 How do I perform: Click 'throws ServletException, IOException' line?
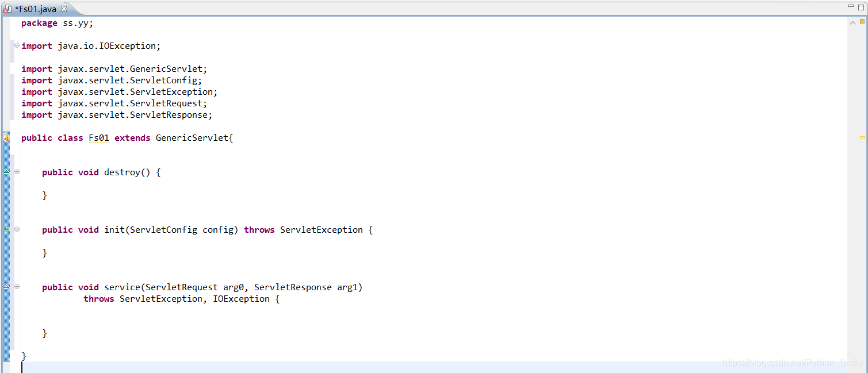(181, 299)
